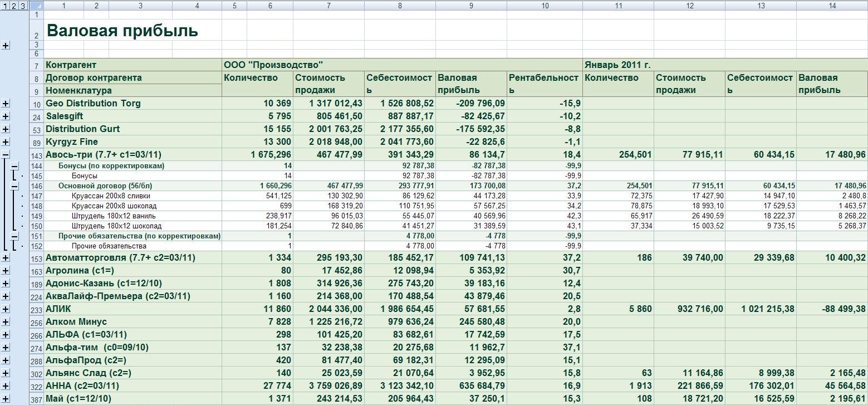Screen dimensions: 868x405
Task: Select row 143 header
Action: coord(36,155)
